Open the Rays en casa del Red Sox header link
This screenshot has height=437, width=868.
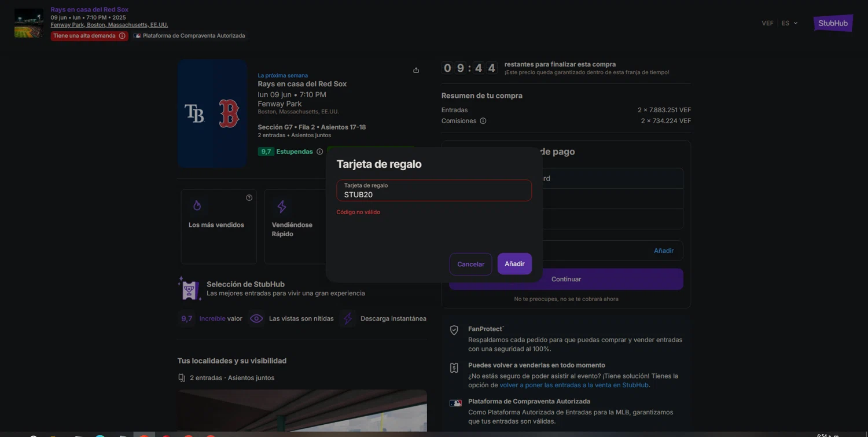(x=90, y=9)
